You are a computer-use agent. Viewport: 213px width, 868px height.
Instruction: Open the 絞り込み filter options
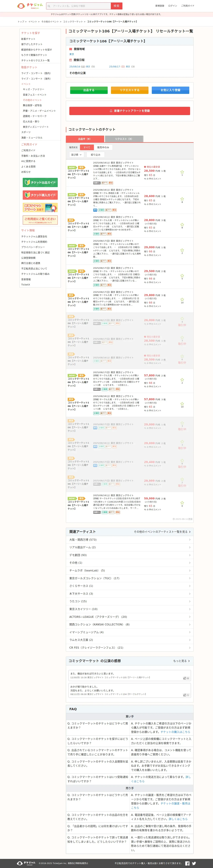96,155
